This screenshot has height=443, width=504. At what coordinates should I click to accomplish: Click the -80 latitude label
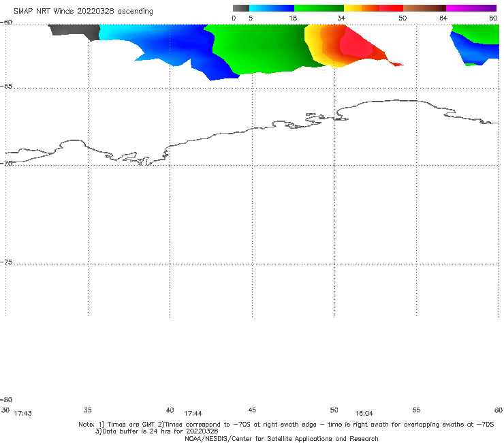(6, 399)
